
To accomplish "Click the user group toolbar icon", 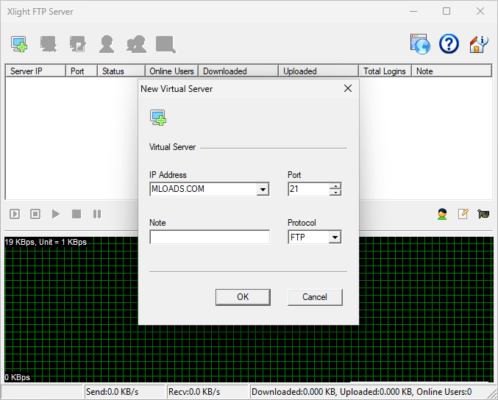I will [x=136, y=44].
